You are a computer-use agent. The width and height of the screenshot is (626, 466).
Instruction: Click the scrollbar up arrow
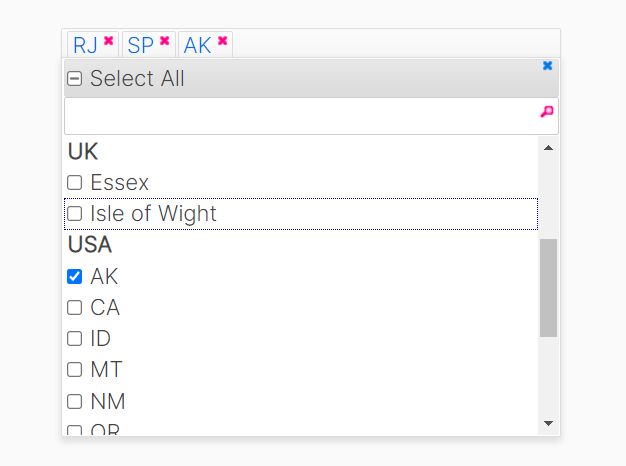click(x=549, y=148)
